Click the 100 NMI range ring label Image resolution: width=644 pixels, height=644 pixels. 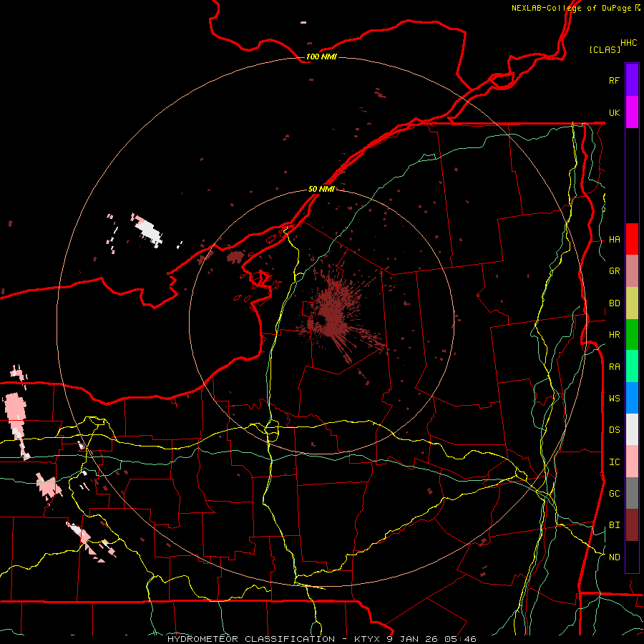point(321,57)
